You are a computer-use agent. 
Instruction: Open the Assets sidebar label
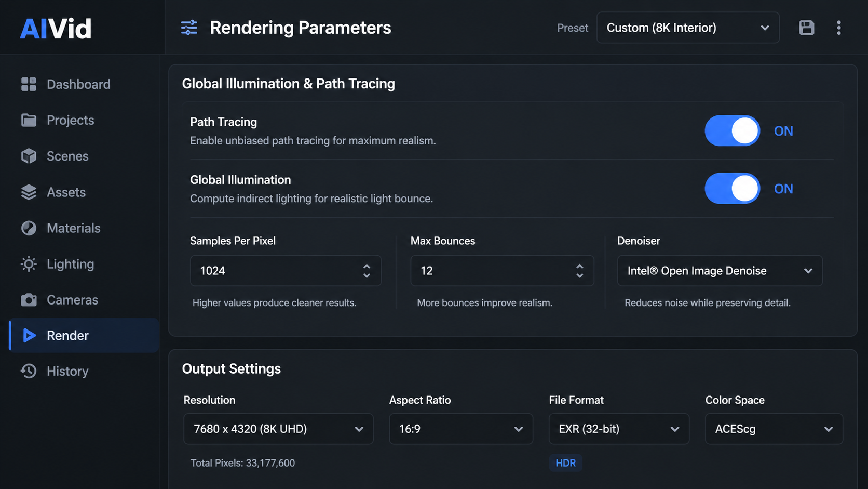click(x=66, y=192)
